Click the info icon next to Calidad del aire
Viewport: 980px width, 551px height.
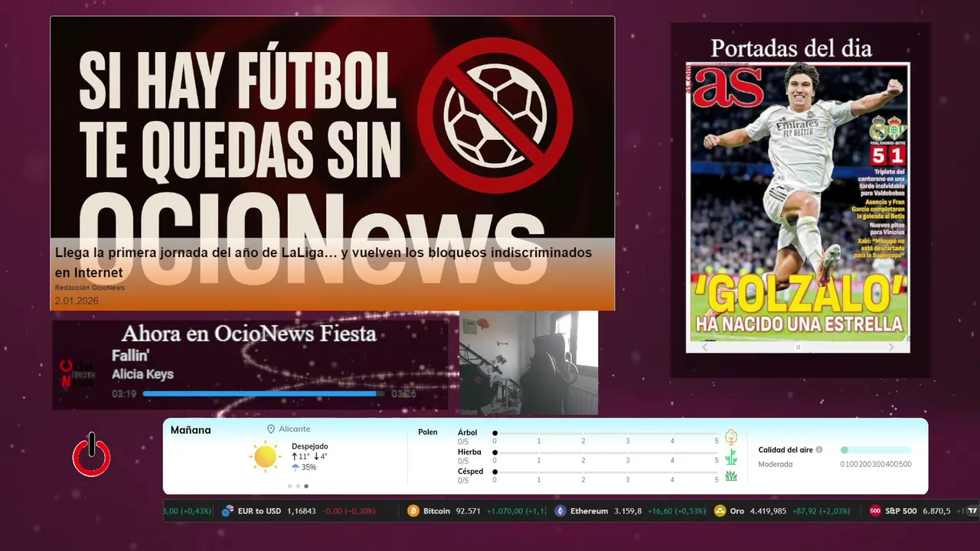pos(819,450)
